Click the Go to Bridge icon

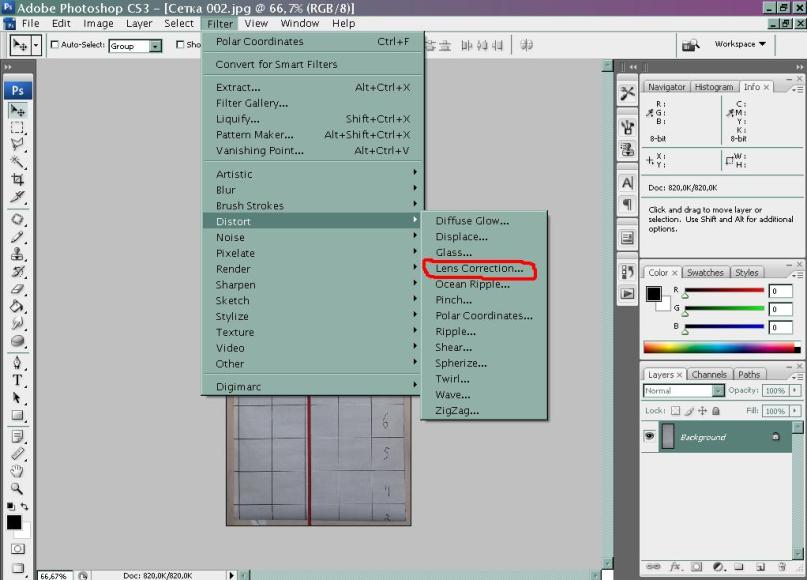tap(690, 45)
